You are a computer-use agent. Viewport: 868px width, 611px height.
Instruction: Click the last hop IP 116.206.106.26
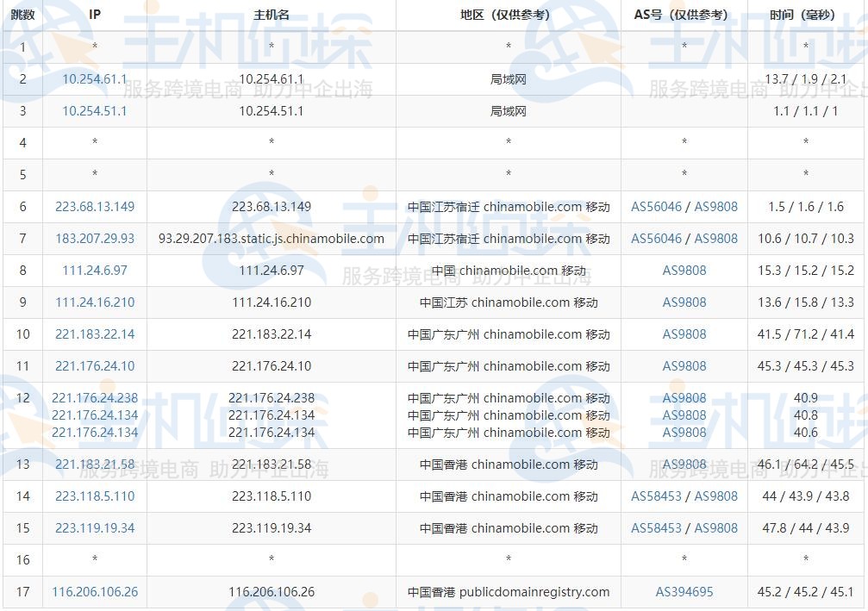pos(94,592)
